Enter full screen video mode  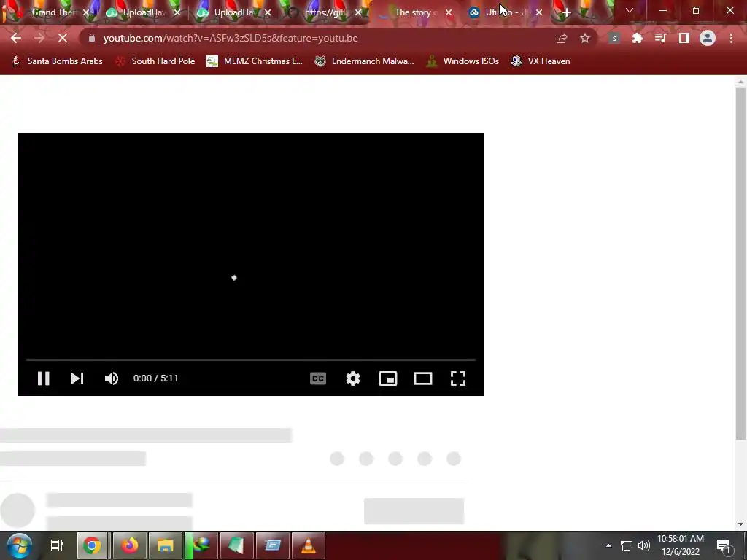pos(458,378)
